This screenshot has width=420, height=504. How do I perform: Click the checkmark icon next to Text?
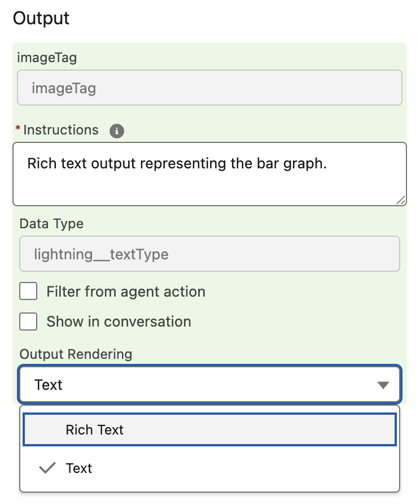tap(49, 468)
